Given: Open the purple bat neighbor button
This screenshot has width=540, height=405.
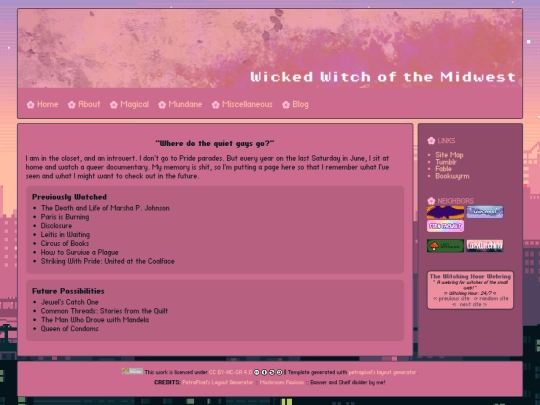Looking at the screenshot, I should point(446,212).
